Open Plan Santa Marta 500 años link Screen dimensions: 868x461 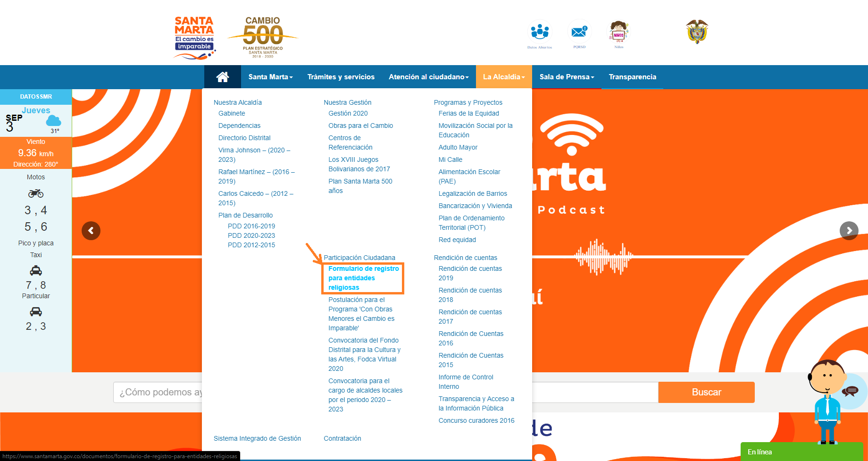[x=360, y=186]
